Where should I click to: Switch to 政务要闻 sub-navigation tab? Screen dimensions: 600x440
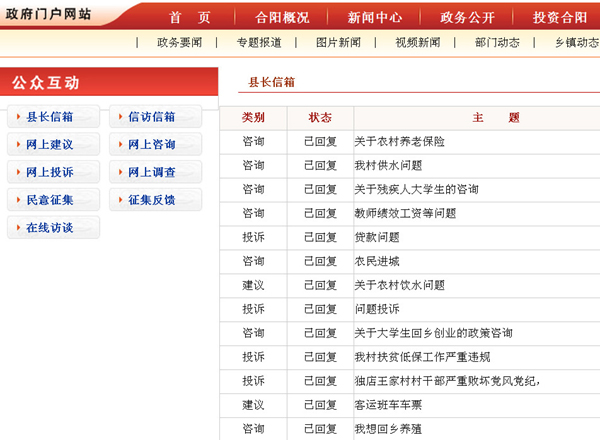pyautogui.click(x=178, y=43)
